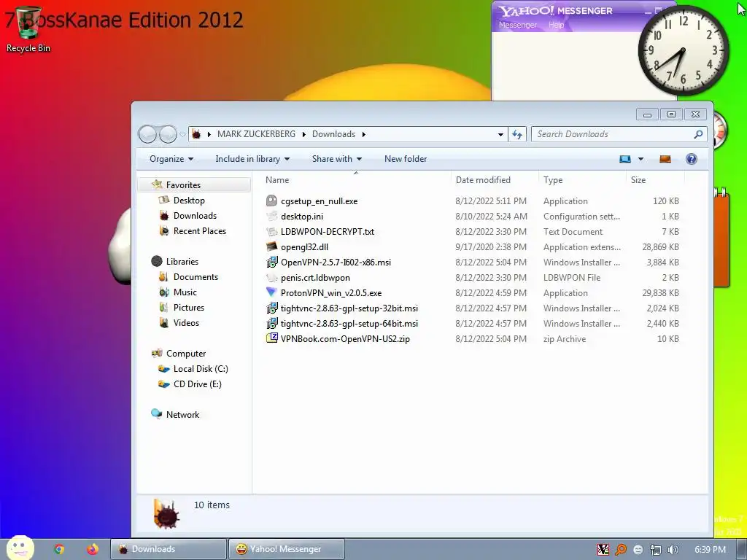Select Music library in navigation pane
The height and width of the screenshot is (560, 747).
185,292
